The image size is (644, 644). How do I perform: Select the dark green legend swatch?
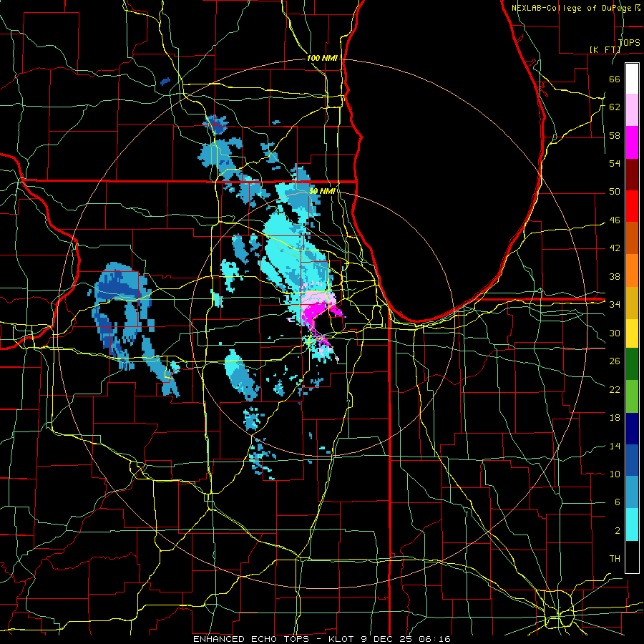coord(632,364)
